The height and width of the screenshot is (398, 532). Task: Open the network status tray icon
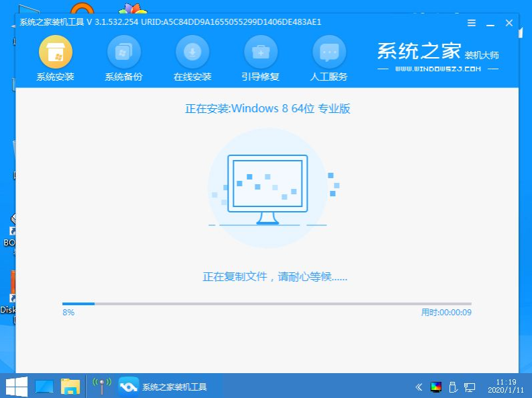click(470, 387)
